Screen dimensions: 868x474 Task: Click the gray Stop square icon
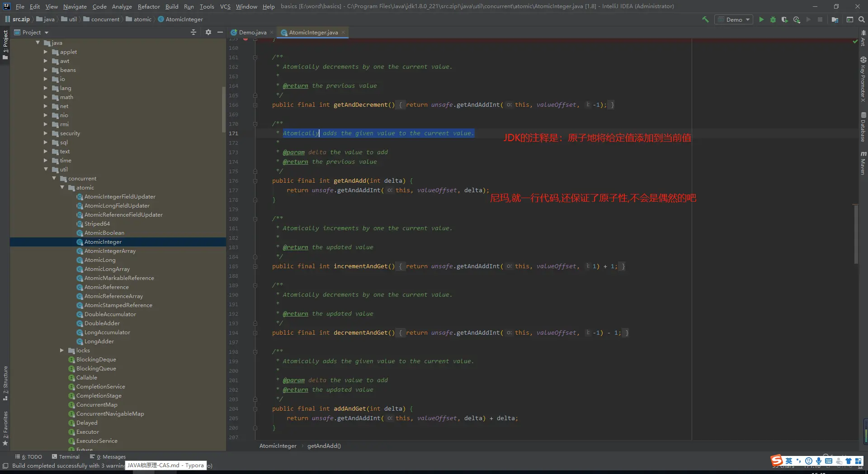pos(820,19)
